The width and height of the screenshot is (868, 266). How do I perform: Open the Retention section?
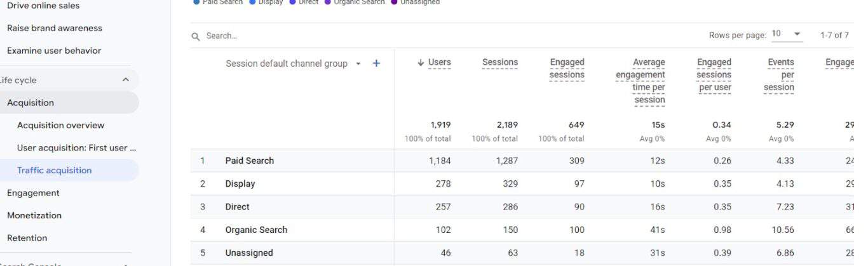[27, 238]
